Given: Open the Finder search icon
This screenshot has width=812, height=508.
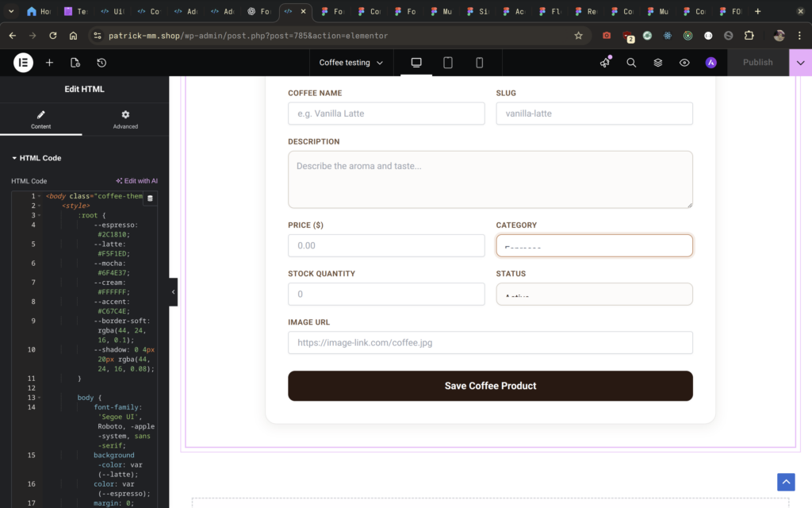Looking at the screenshot, I should (x=631, y=63).
